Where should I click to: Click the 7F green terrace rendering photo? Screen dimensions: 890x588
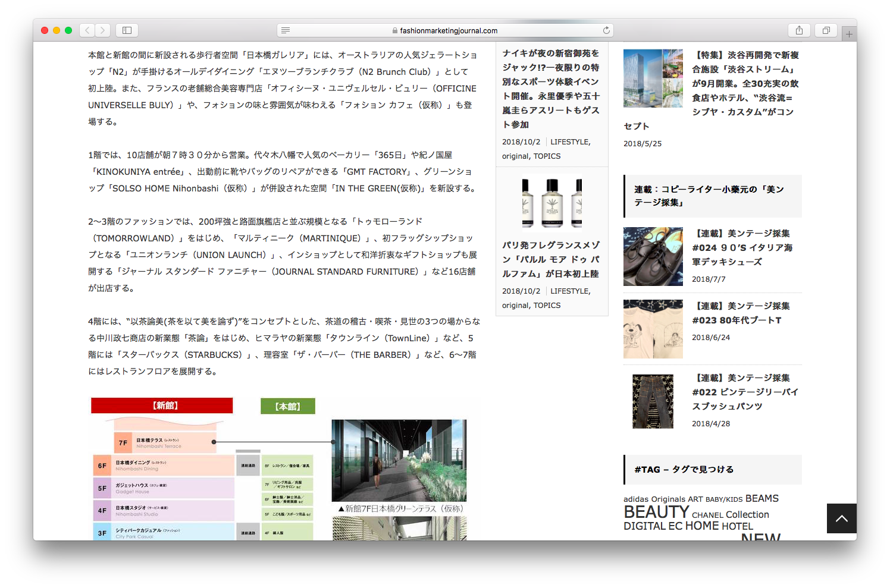pos(399,461)
